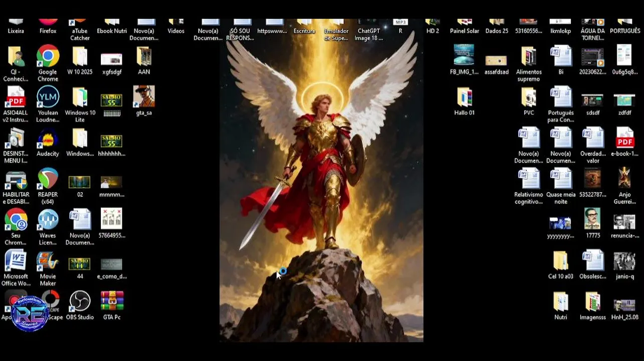Select the 44 Salmo thumbnail
Viewport: 644px width, 361px height.
pos(80,264)
